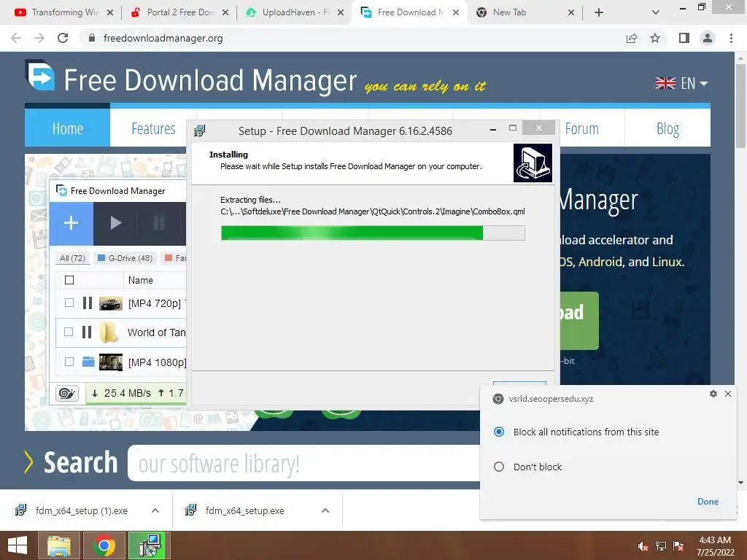This screenshot has width=747, height=560.
Task: Click the car thumbnail in MP4 720p row
Action: coord(111,303)
